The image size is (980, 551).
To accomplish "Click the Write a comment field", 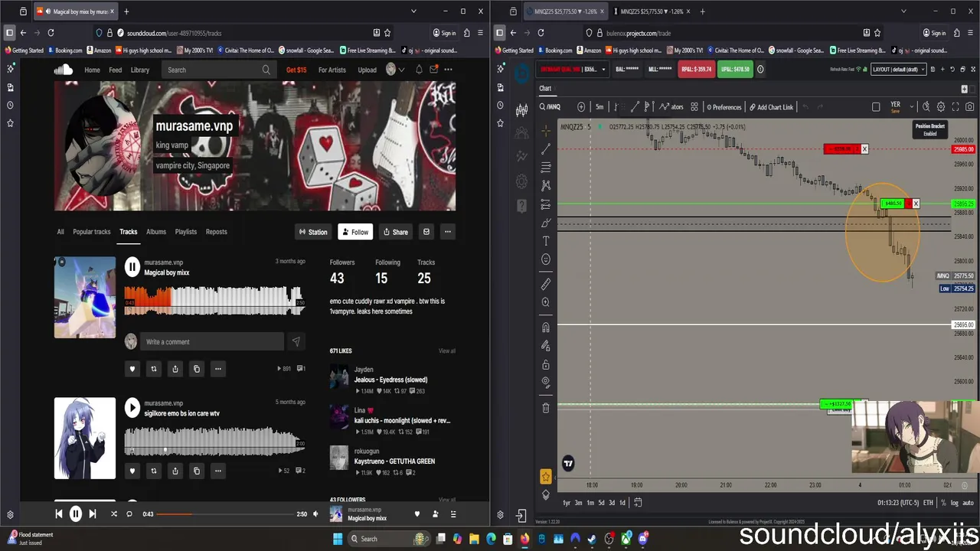I will (x=212, y=342).
